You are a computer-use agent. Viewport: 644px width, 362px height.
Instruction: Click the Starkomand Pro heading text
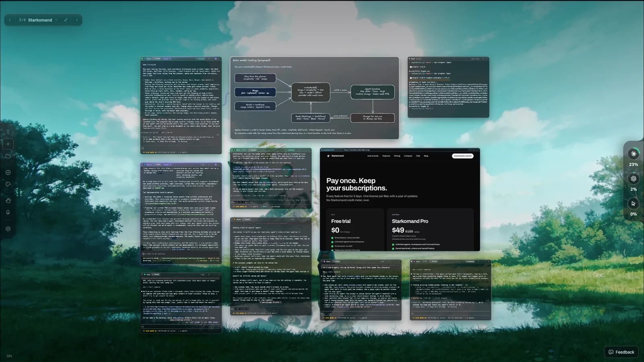click(x=410, y=221)
